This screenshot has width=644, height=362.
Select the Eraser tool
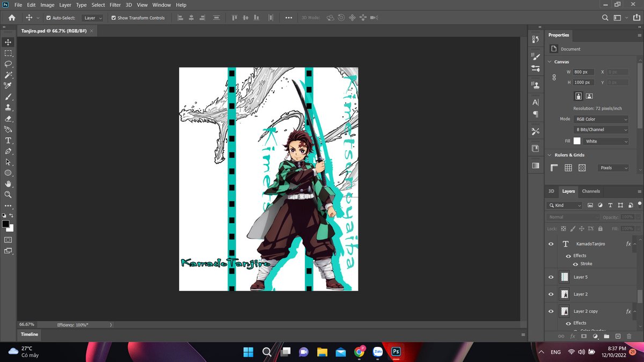pos(8,119)
